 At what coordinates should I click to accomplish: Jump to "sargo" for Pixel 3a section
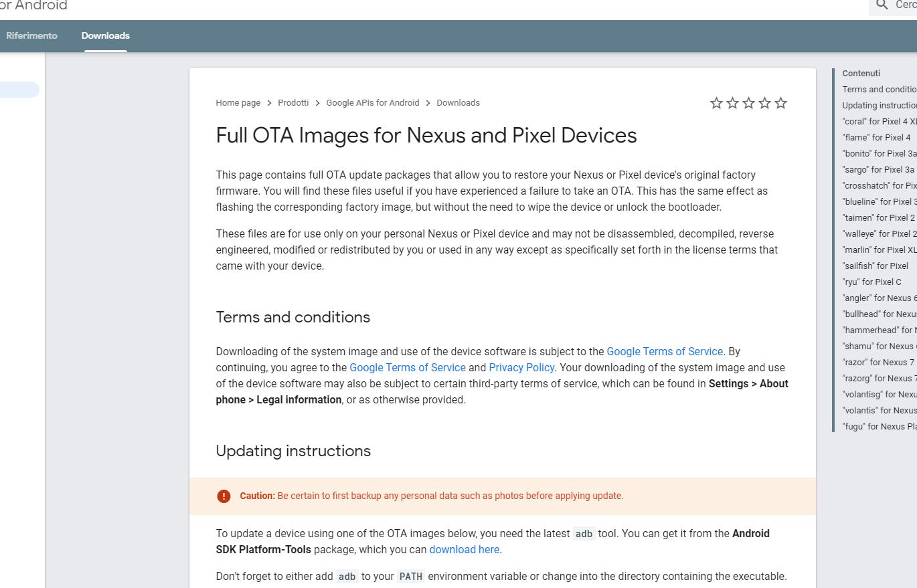pos(878,169)
